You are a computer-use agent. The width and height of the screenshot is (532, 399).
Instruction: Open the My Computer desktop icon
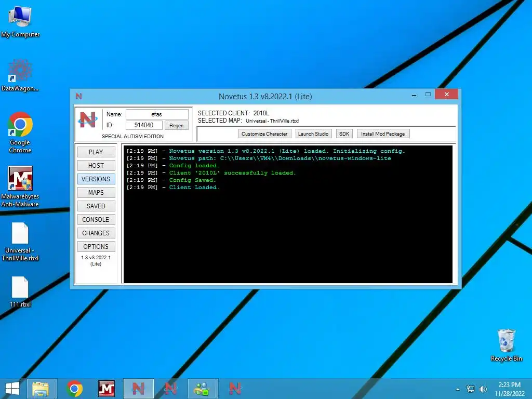tap(20, 21)
